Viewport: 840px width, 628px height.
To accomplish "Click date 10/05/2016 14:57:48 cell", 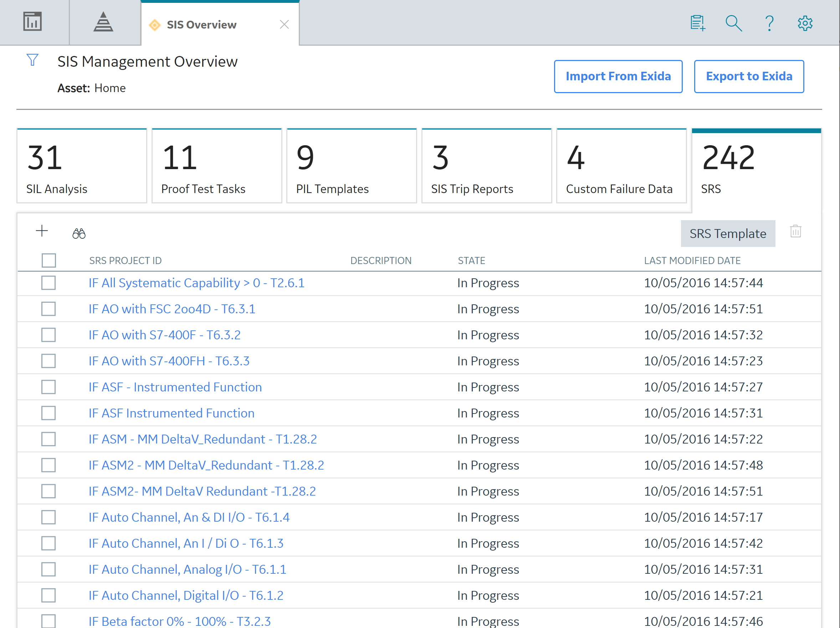I will point(703,465).
